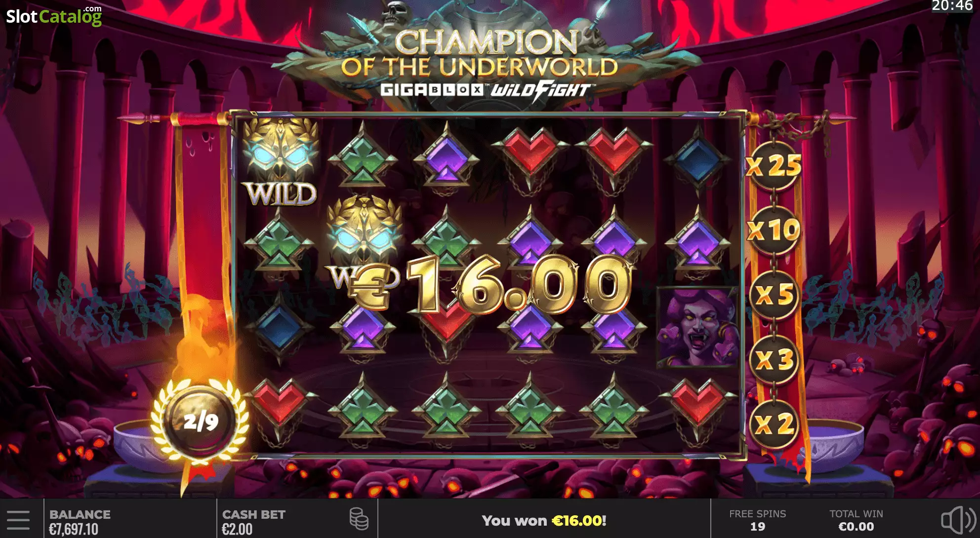This screenshot has height=538, width=980.
Task: Mute sound with the speaker icon
Action: (x=958, y=520)
